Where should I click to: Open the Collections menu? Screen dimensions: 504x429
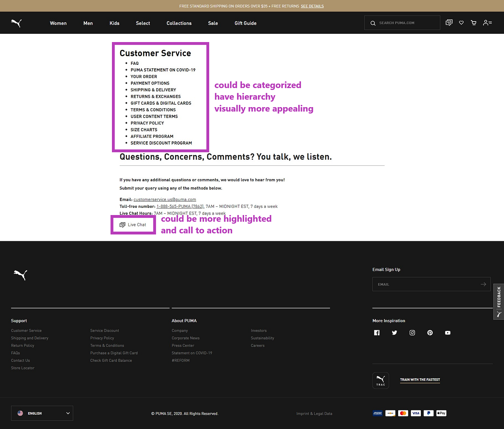(179, 23)
